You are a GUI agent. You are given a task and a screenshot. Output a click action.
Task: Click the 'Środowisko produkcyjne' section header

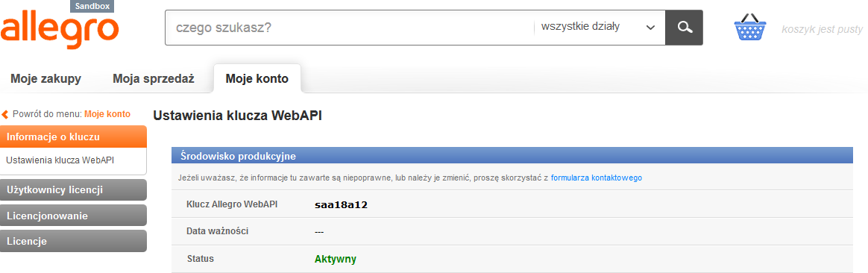click(x=512, y=156)
